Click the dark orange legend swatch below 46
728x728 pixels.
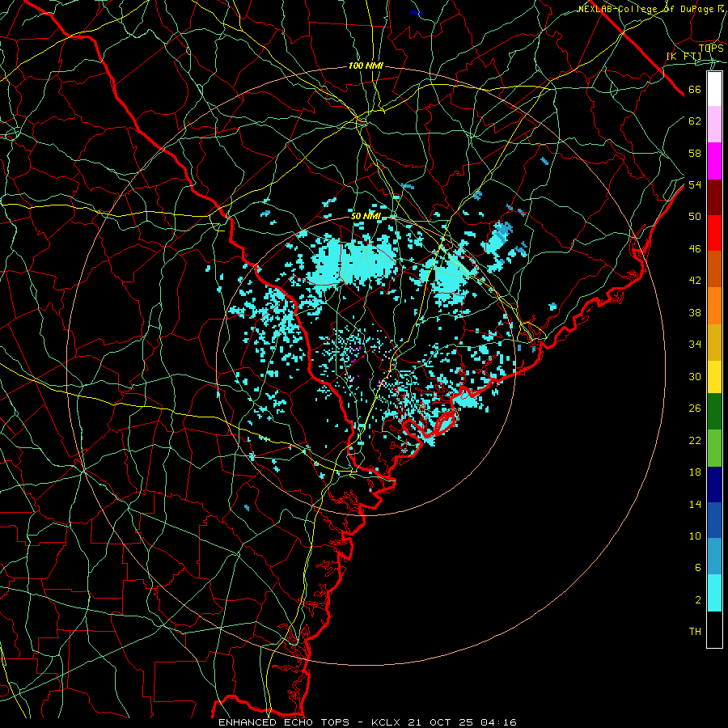coord(714,269)
